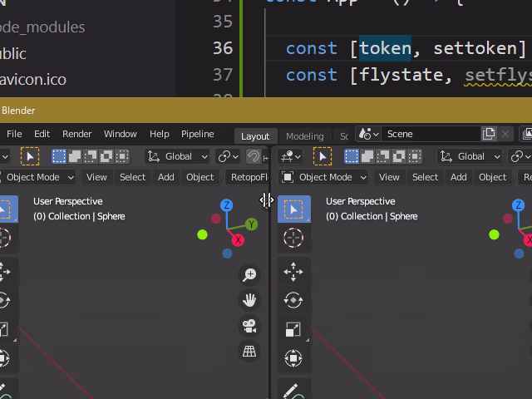Switch perspective/orthographic grid icon in left viewport
Screen dimensions: 532x399
pos(249,352)
